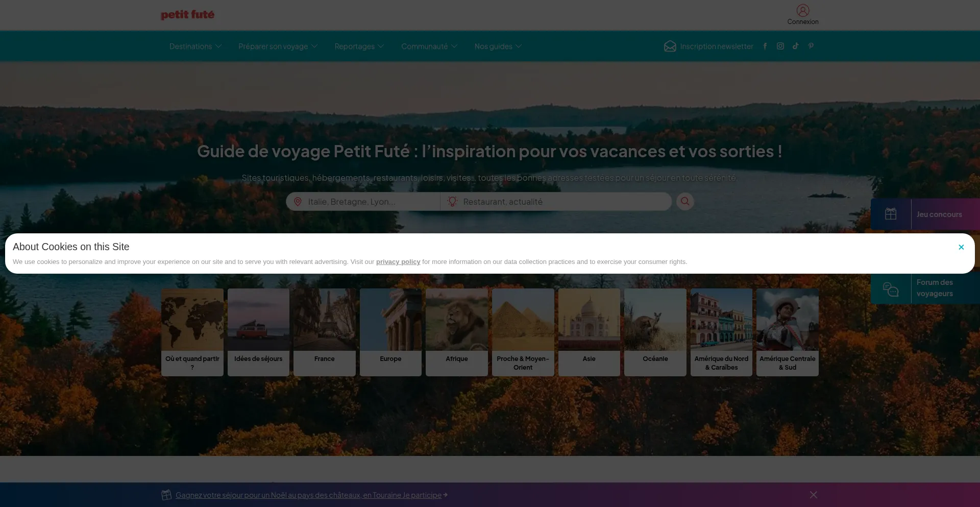Open the TikTok social icon

point(795,46)
